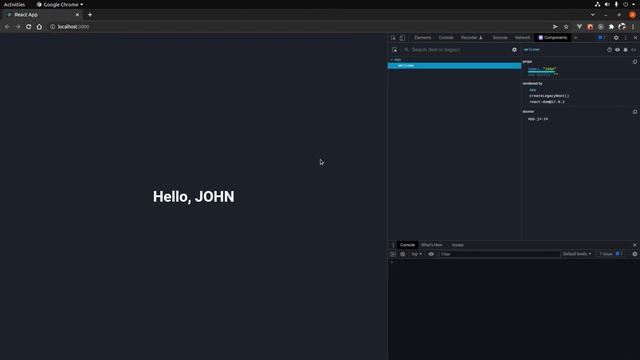Screen dimensions: 640x360
Task: Click the volume icon in system tray
Action: (607, 4)
